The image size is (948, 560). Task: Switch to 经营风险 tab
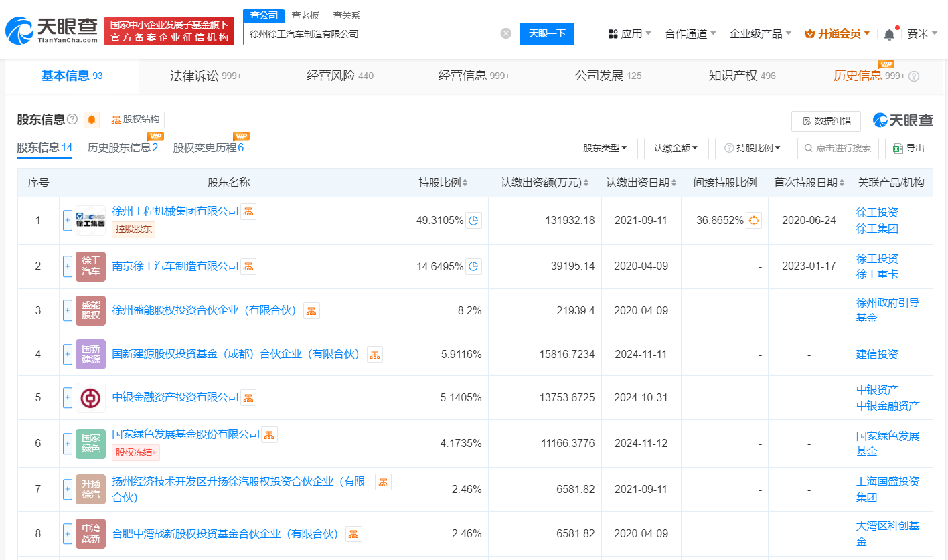tap(340, 76)
